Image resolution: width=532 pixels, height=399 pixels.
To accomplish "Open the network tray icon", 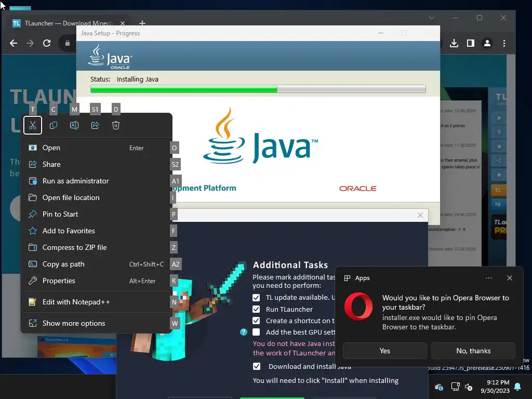I will [455, 387].
